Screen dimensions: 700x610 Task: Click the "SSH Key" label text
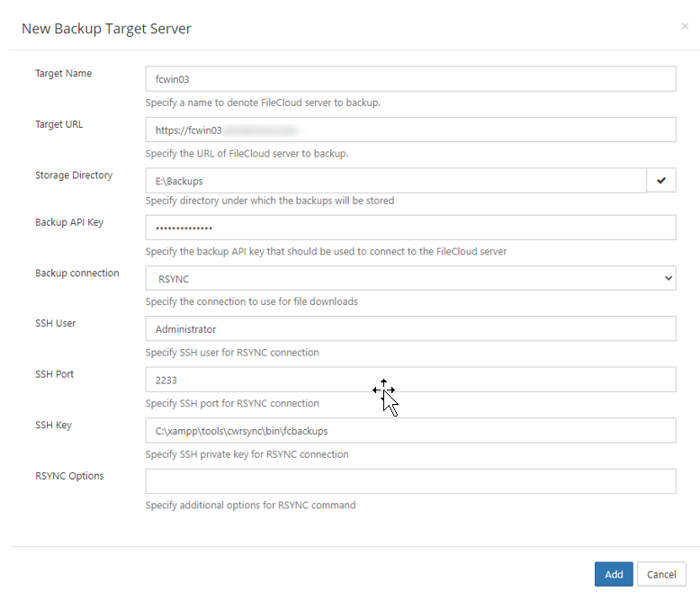(53, 426)
